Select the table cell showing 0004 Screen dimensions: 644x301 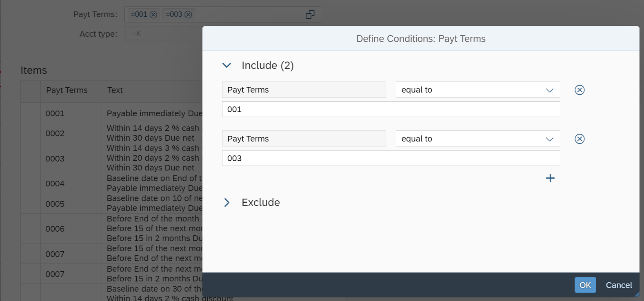(55, 184)
